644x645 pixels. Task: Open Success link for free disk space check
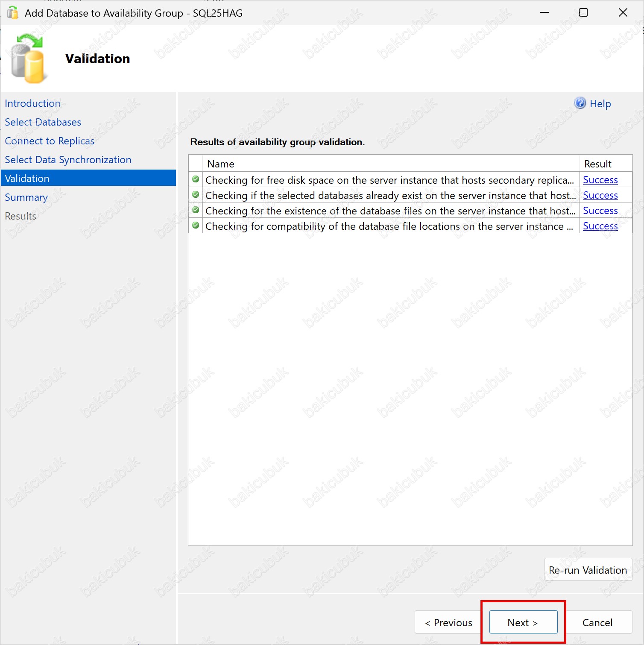tap(600, 180)
